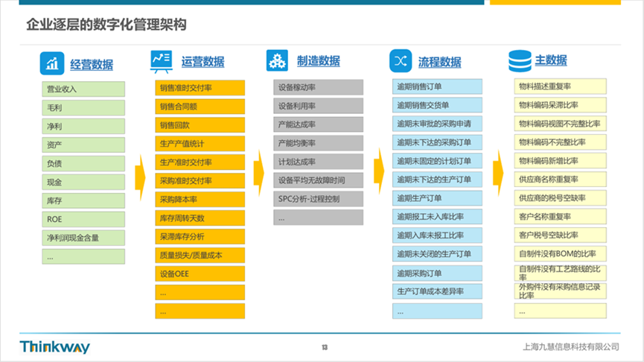Select the 资产 box
Screen dimensions: 644x362
point(83,145)
